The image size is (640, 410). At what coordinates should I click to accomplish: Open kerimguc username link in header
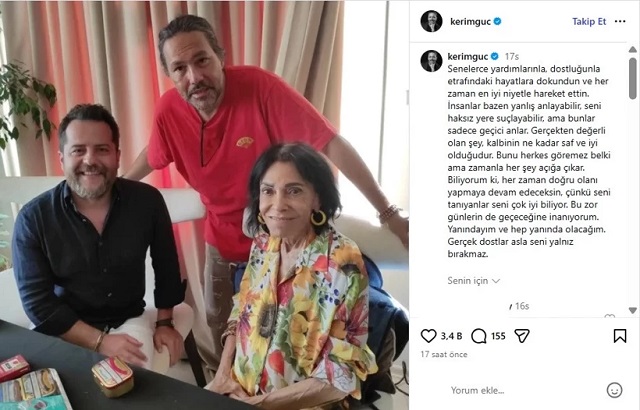tap(470, 22)
